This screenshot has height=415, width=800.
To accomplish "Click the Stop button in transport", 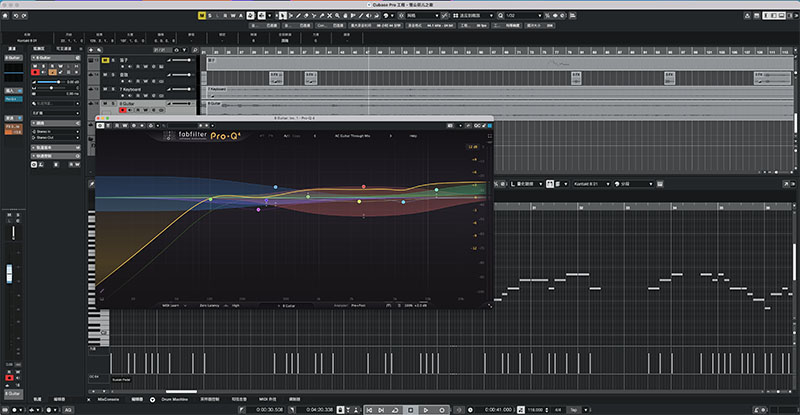I will click(411, 410).
